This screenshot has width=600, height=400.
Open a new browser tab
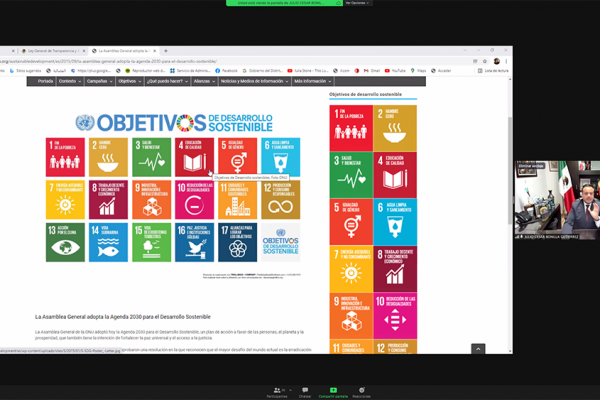[166, 51]
